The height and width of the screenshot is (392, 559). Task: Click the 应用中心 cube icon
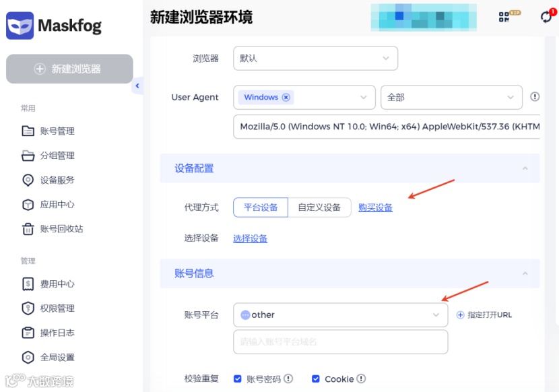(28, 204)
